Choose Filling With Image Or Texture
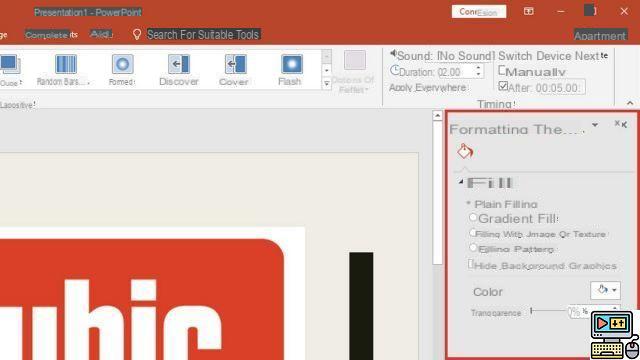Viewport: 640px width, 360px height. pyautogui.click(x=538, y=234)
